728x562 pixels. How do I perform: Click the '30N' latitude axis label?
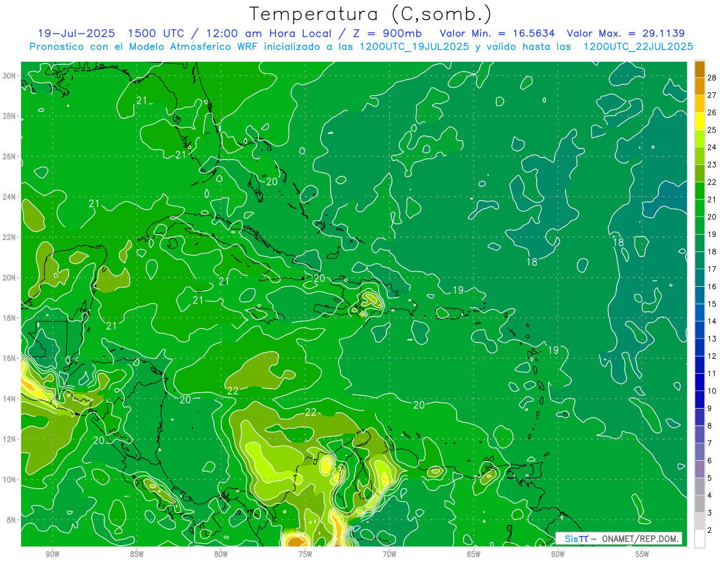[x=10, y=75]
